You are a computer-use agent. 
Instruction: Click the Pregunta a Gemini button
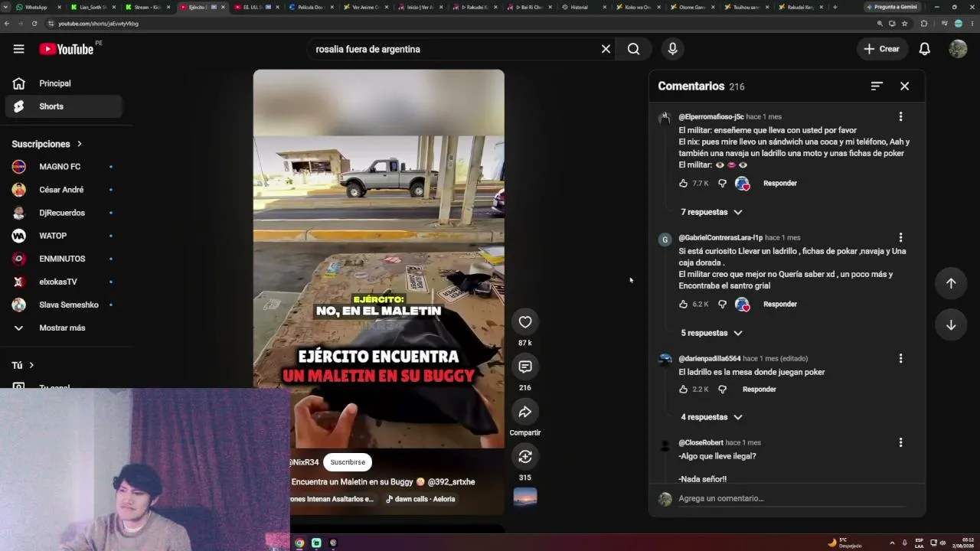click(x=892, y=7)
